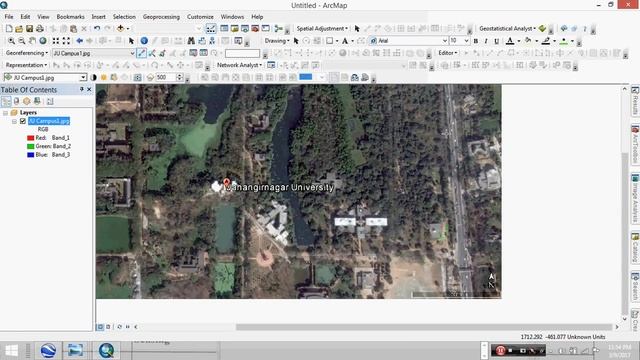Open Geostatistical Wizard icon
Image resolution: width=640 pixels, height=360 pixels.
click(542, 29)
